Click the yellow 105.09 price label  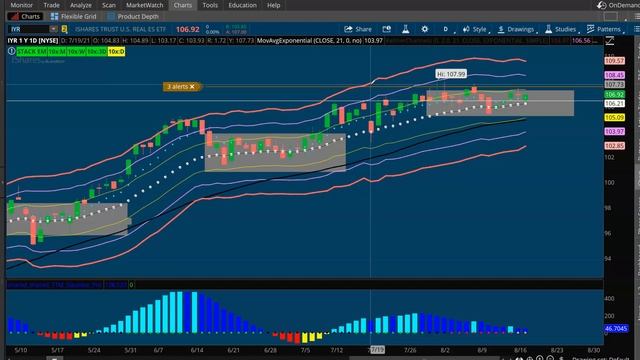pyautogui.click(x=614, y=118)
